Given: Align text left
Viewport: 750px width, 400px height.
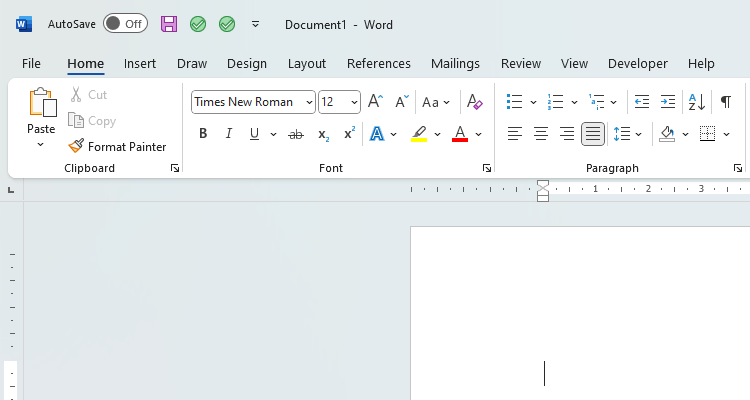Looking at the screenshot, I should coord(515,134).
